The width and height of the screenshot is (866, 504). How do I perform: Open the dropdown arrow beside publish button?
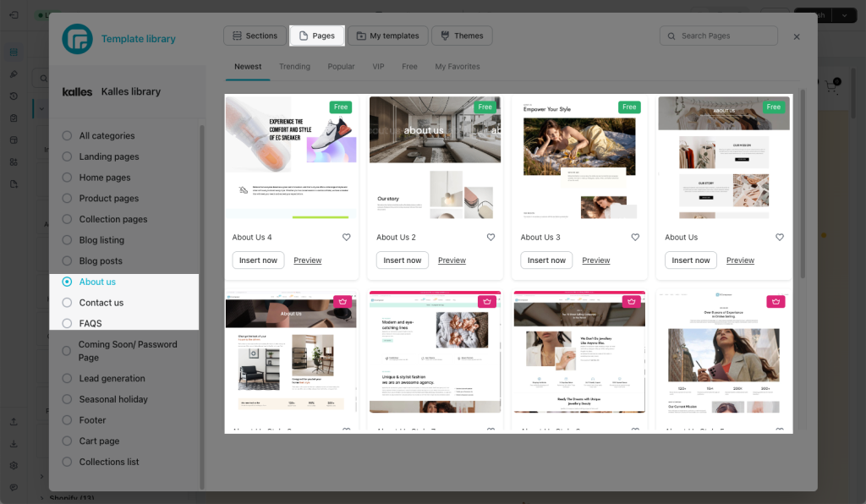(845, 15)
